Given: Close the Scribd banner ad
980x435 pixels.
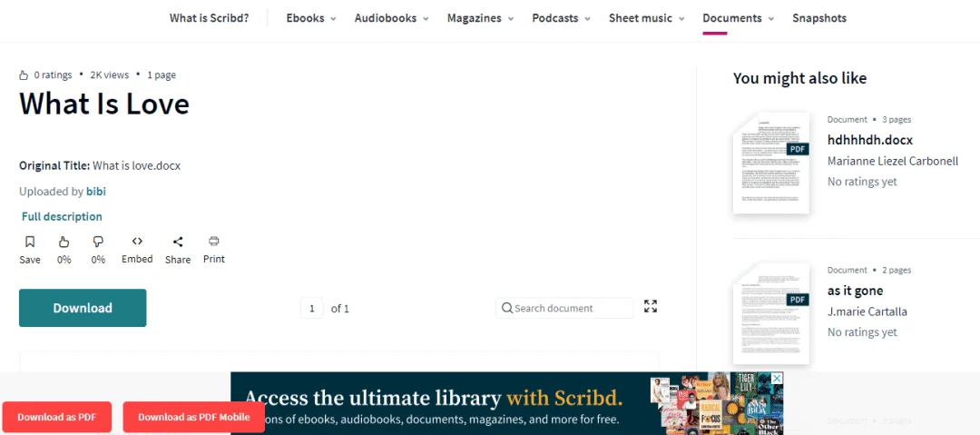Looking at the screenshot, I should click(776, 379).
